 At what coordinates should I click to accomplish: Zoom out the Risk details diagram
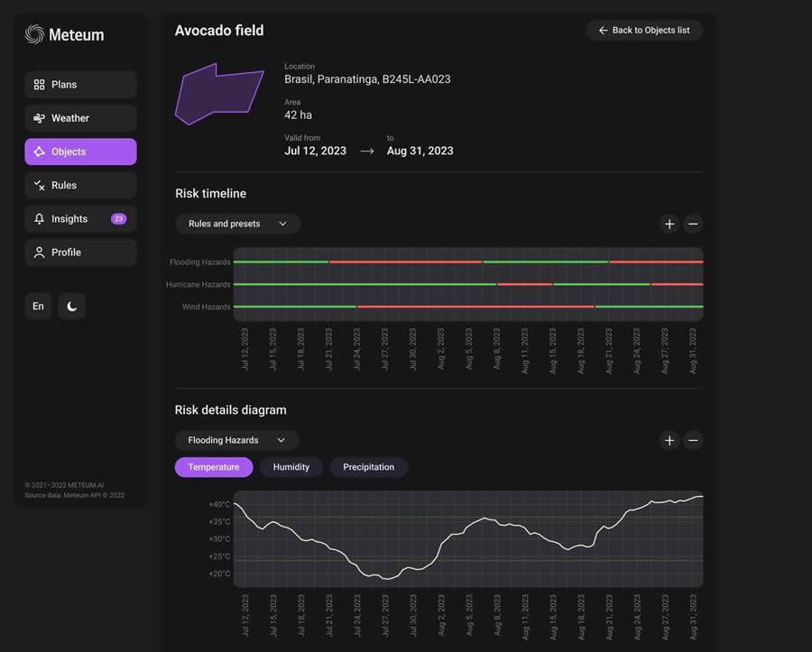[693, 441]
